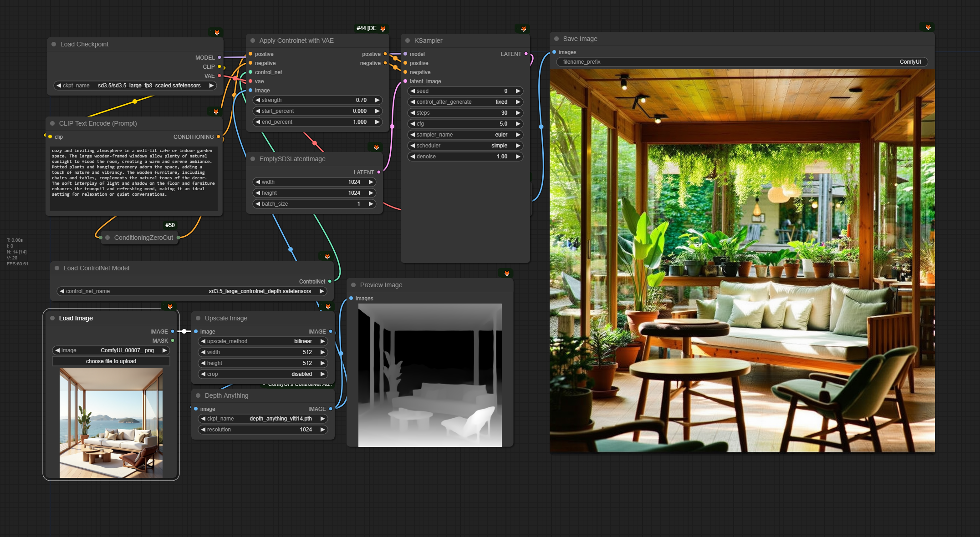This screenshot has height=537, width=980.
Task: Collapse the Load Checkpoint node via its dot
Action: pos(54,44)
